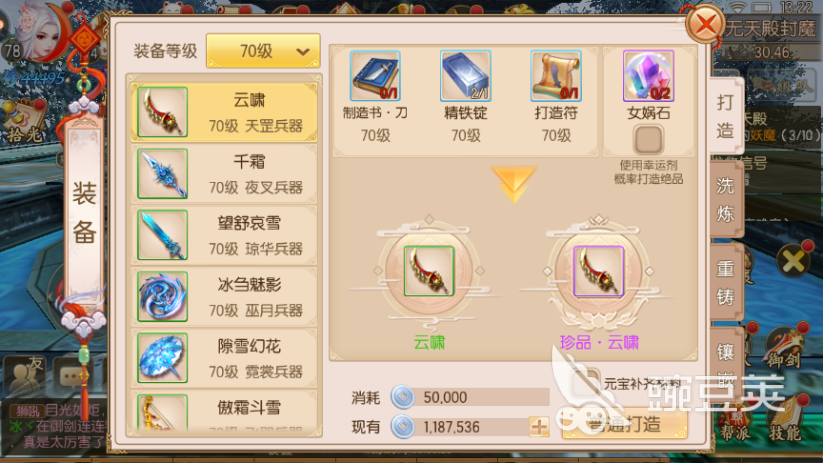Click the purple 珍品·云啸 weapon icon
This screenshot has height=463, width=823.
(598, 271)
